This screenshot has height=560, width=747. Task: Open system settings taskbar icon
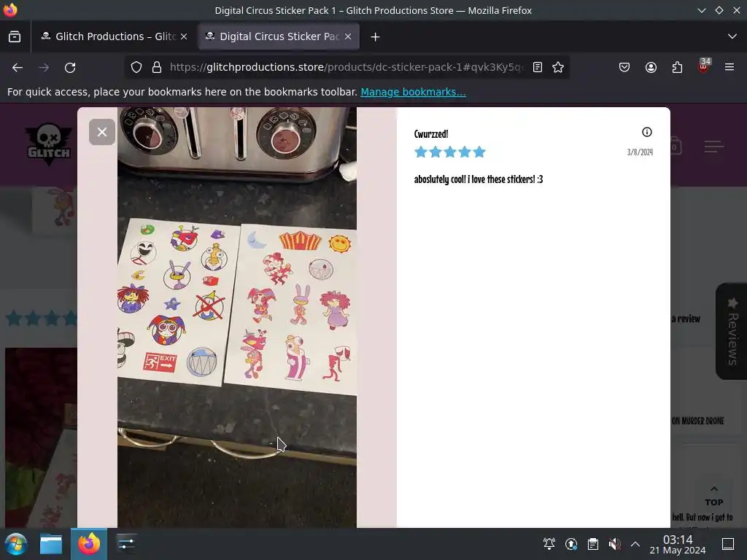pos(126,544)
